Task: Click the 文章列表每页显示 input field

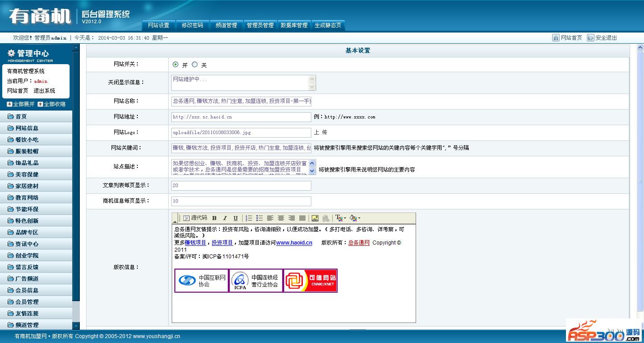Action: pos(241,185)
